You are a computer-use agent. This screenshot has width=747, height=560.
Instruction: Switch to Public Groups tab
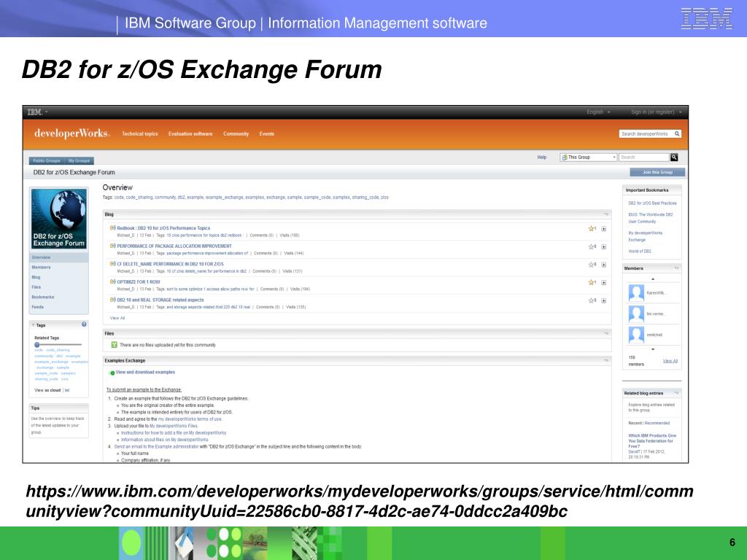(46, 161)
